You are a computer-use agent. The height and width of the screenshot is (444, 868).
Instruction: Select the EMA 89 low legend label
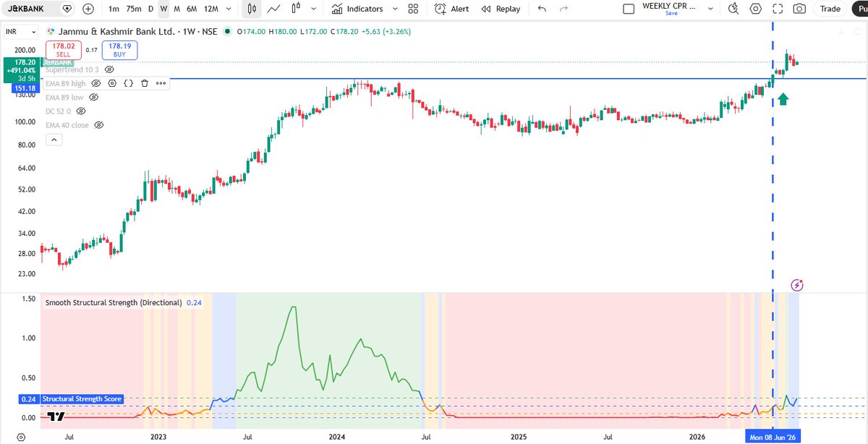point(64,97)
